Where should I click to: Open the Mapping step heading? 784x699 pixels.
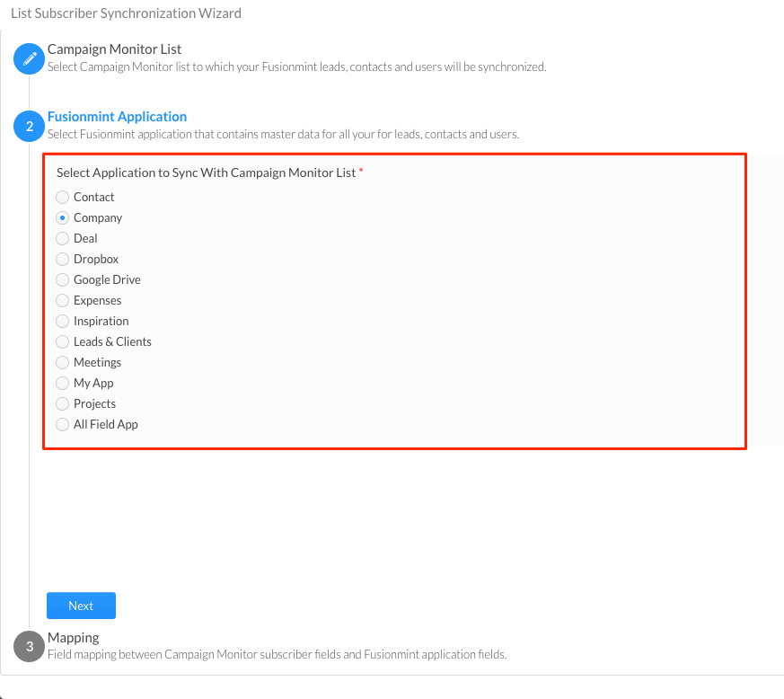(73, 638)
